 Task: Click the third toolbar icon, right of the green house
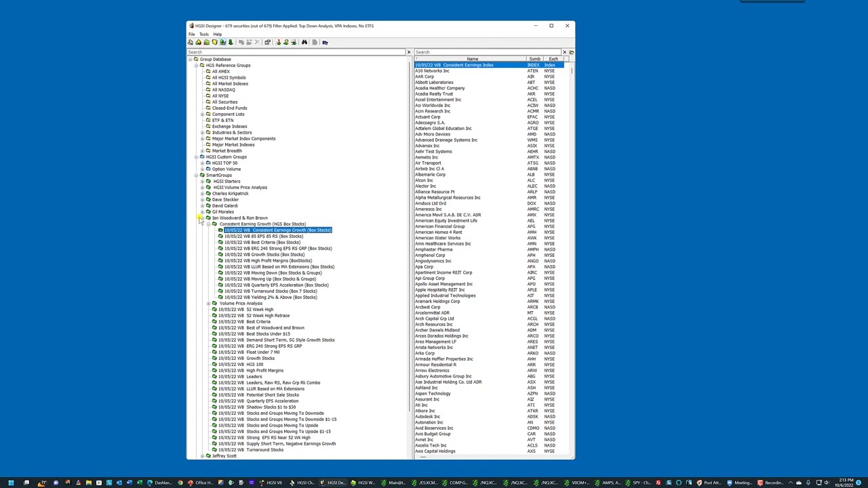click(x=206, y=42)
